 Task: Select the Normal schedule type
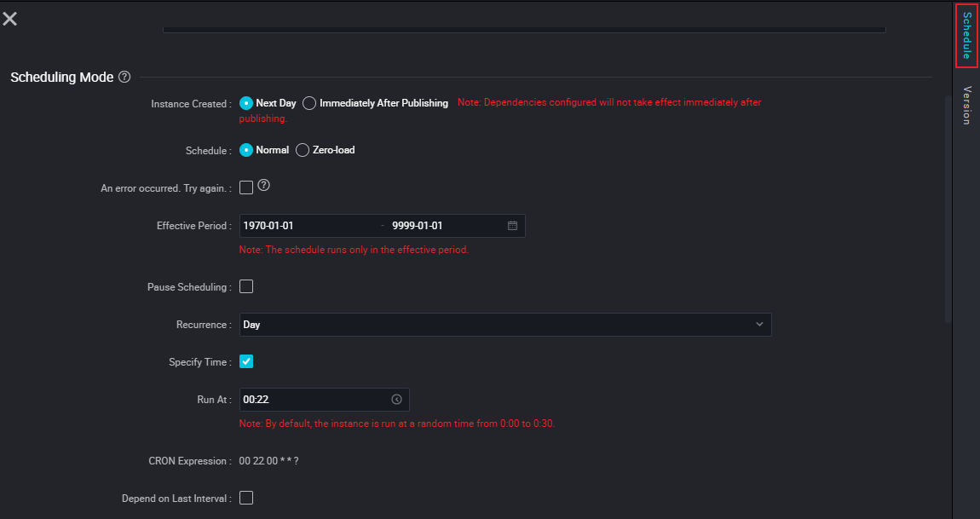click(246, 150)
